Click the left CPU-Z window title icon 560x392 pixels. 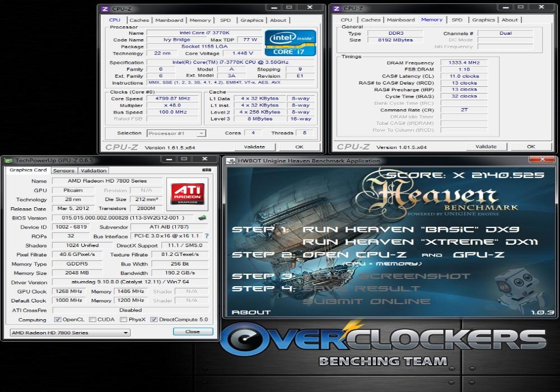[105, 8]
